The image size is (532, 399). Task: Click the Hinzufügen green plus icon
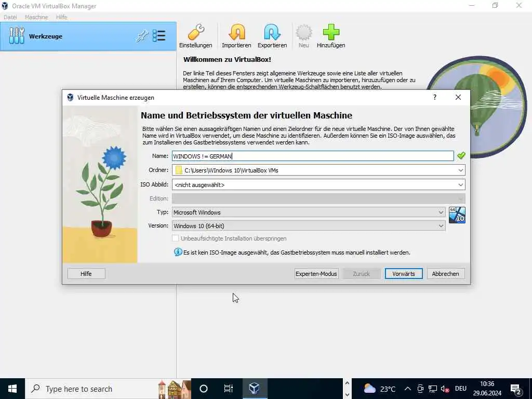[x=331, y=32]
